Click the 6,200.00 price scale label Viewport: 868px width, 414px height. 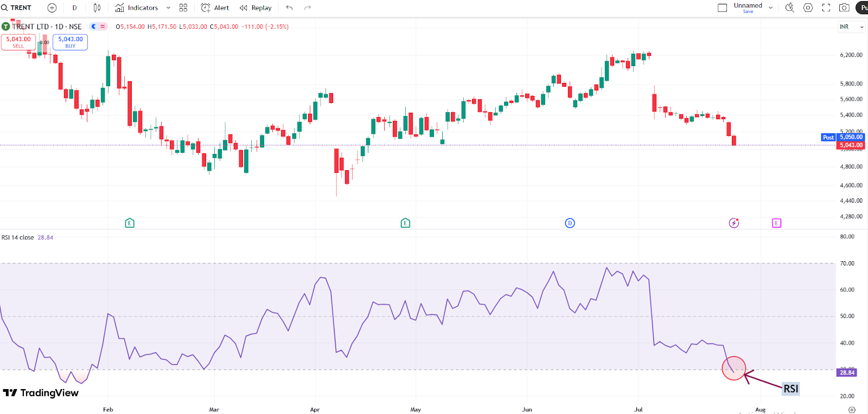[x=851, y=55]
